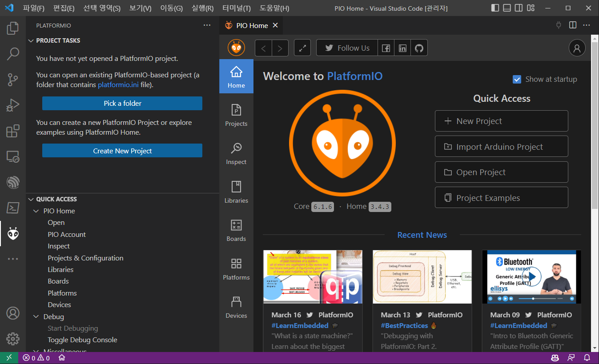Open the 파일(F) menu

pyautogui.click(x=33, y=8)
